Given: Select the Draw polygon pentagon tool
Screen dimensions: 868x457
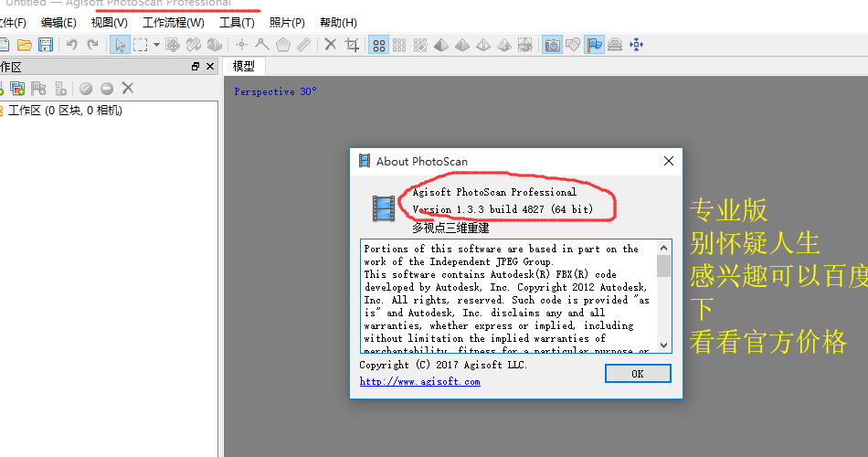Looking at the screenshot, I should [x=283, y=45].
